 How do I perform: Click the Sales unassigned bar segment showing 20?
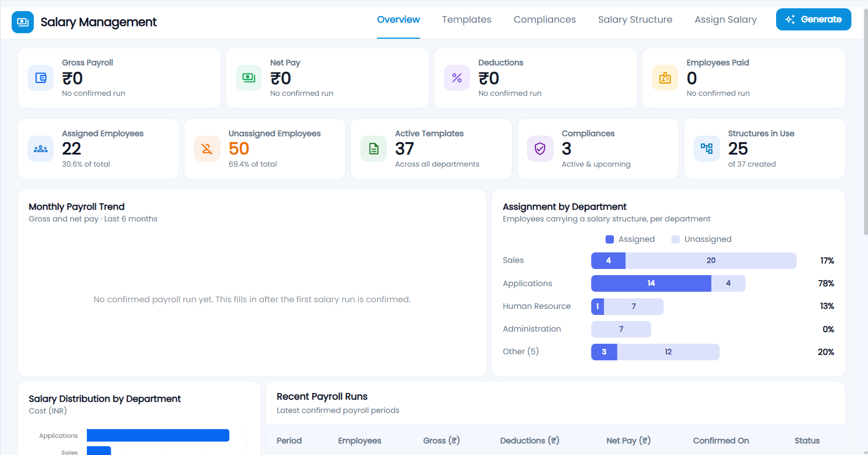[x=711, y=261]
